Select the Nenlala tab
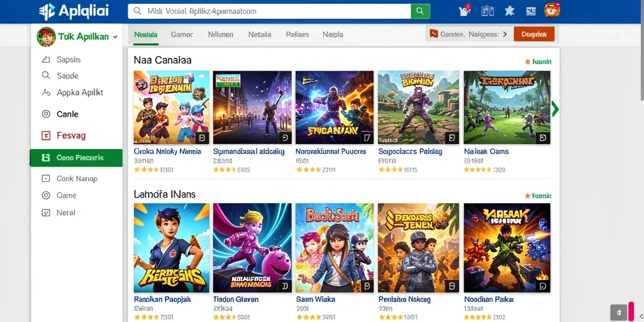Screen dimensions: 644x322 pos(146,35)
